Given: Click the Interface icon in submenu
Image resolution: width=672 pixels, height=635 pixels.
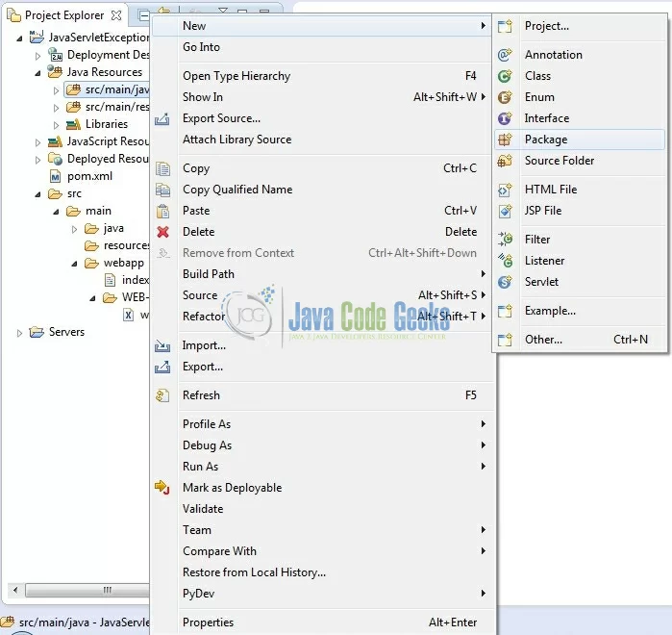Looking at the screenshot, I should coord(505,118).
